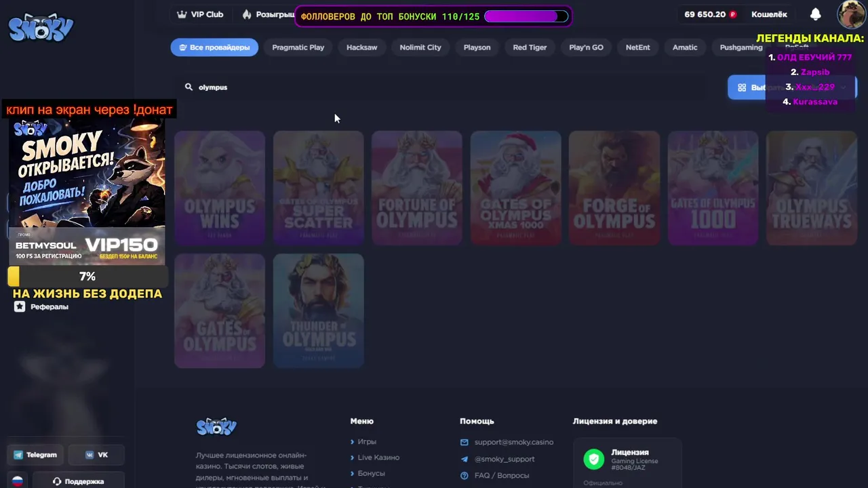Click the green license shield icon
This screenshot has width=868, height=488.
pos(594,459)
